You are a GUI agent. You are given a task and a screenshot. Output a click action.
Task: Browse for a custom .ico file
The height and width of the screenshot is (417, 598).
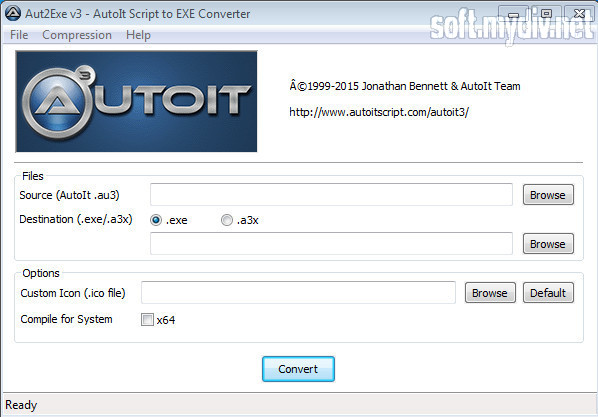tap(490, 293)
